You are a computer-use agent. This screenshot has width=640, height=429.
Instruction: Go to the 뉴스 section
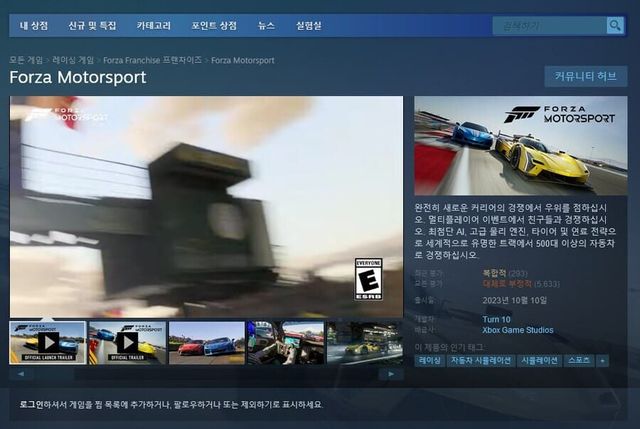(x=266, y=25)
